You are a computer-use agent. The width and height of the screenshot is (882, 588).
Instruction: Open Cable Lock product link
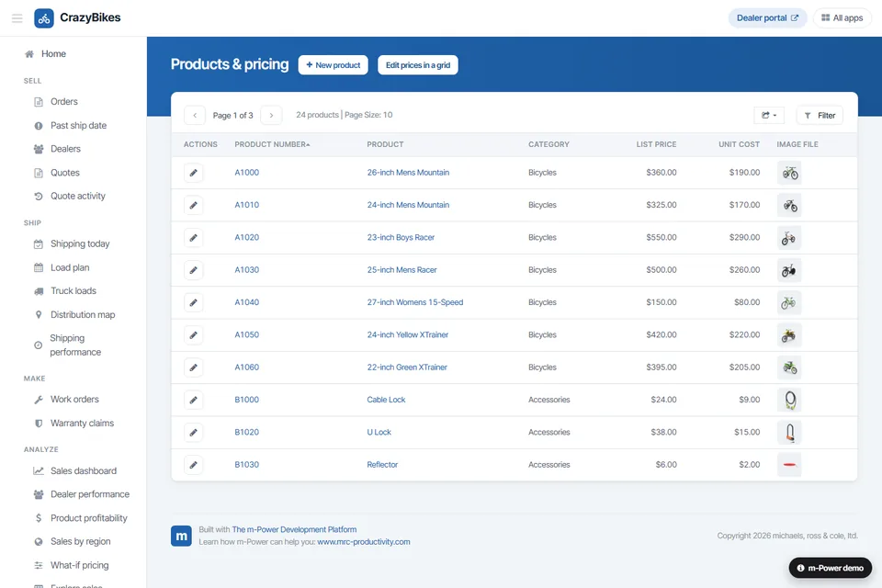tap(386, 400)
